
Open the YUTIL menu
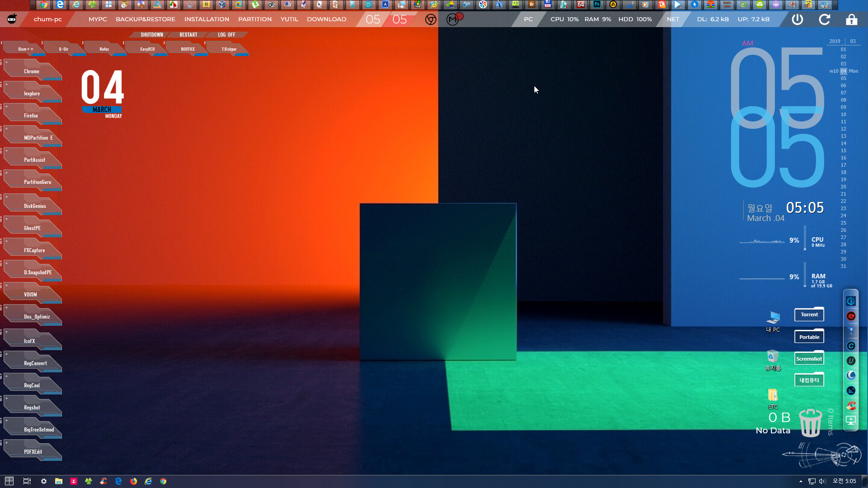point(289,19)
